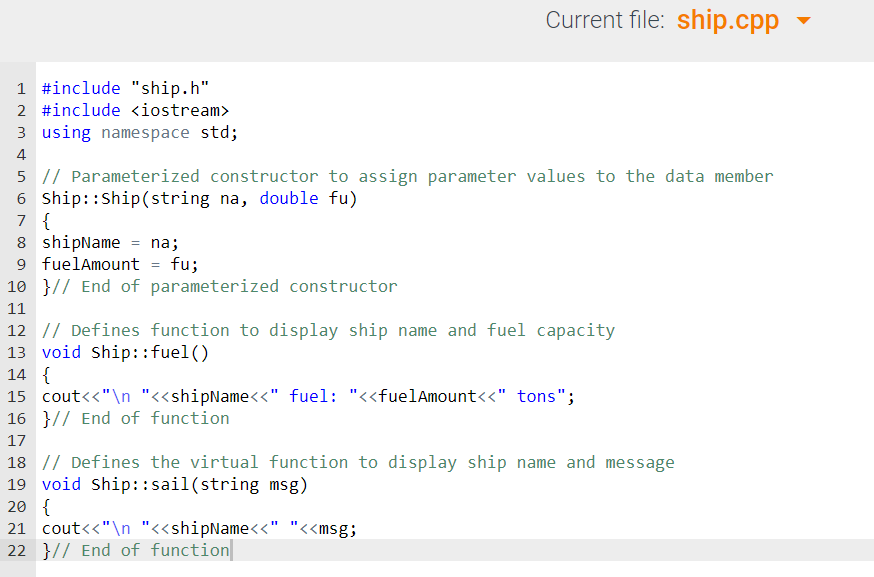This screenshot has height=577, width=874.
Task: Select the ship.cpp file label
Action: click(728, 20)
